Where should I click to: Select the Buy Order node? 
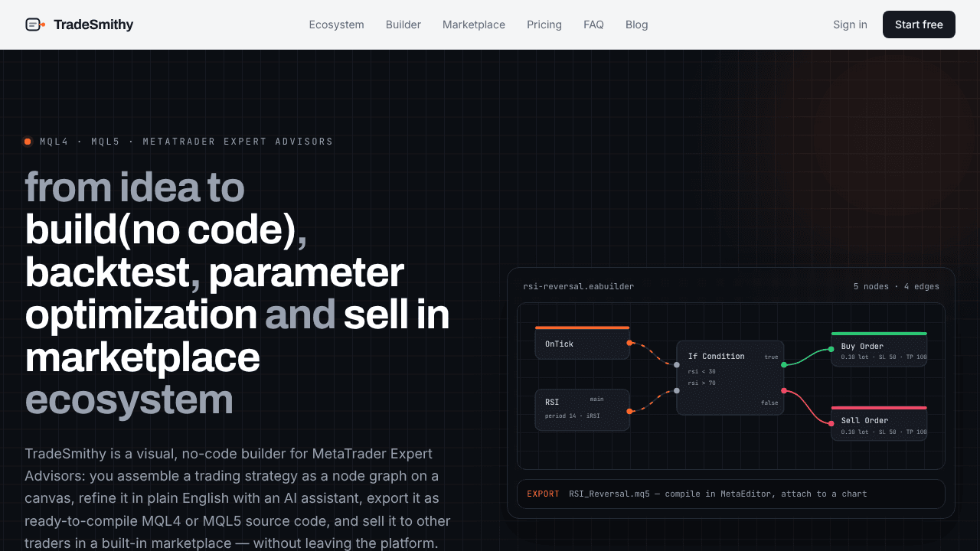(x=879, y=350)
